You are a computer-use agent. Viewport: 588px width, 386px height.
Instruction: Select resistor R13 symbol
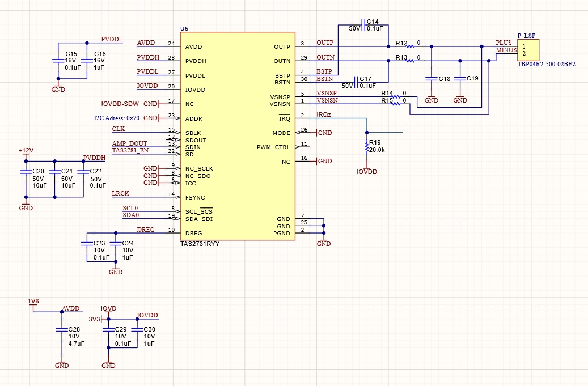point(411,60)
